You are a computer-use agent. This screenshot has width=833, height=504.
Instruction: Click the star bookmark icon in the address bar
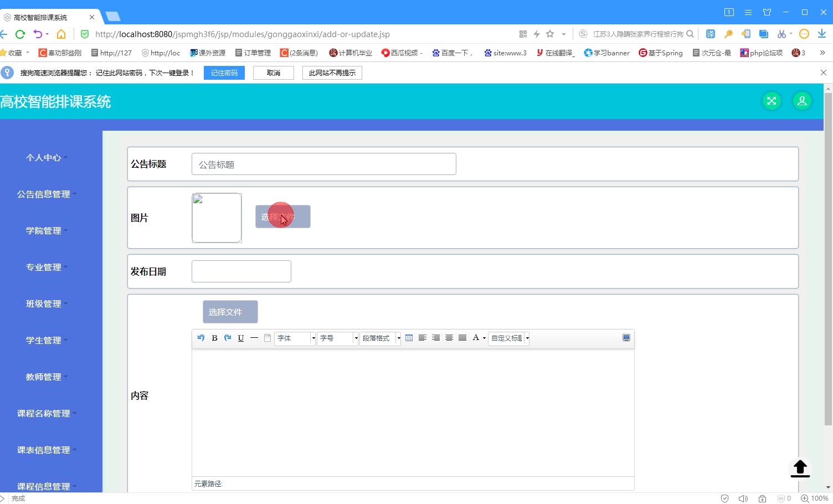coord(550,34)
